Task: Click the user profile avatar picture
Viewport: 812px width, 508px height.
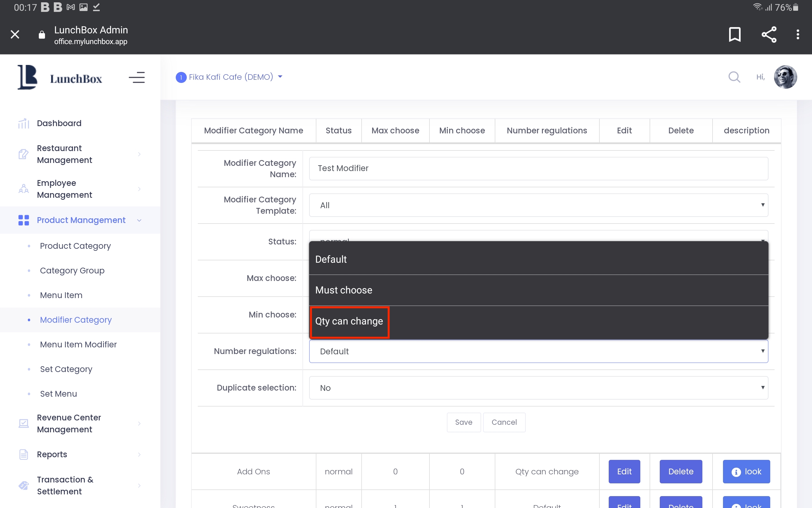Action: pos(785,77)
